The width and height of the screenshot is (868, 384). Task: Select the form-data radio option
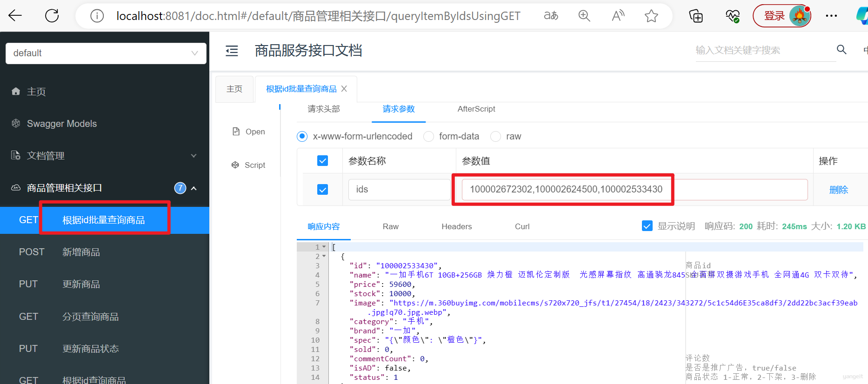coord(428,136)
